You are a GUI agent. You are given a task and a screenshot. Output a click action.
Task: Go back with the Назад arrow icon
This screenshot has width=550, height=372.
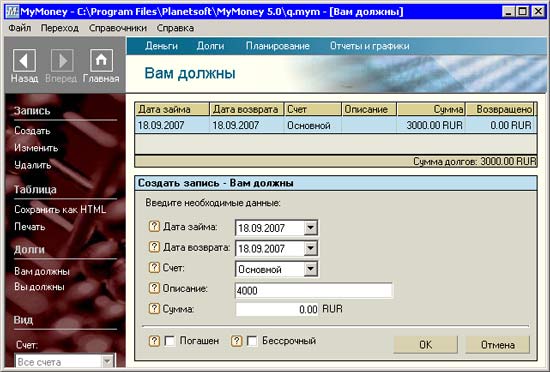click(x=24, y=61)
